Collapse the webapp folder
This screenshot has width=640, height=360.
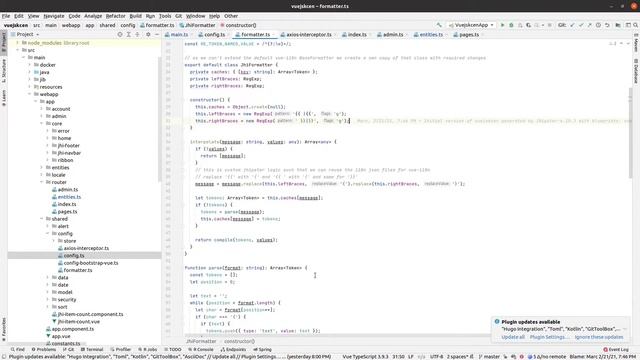pos(29,94)
